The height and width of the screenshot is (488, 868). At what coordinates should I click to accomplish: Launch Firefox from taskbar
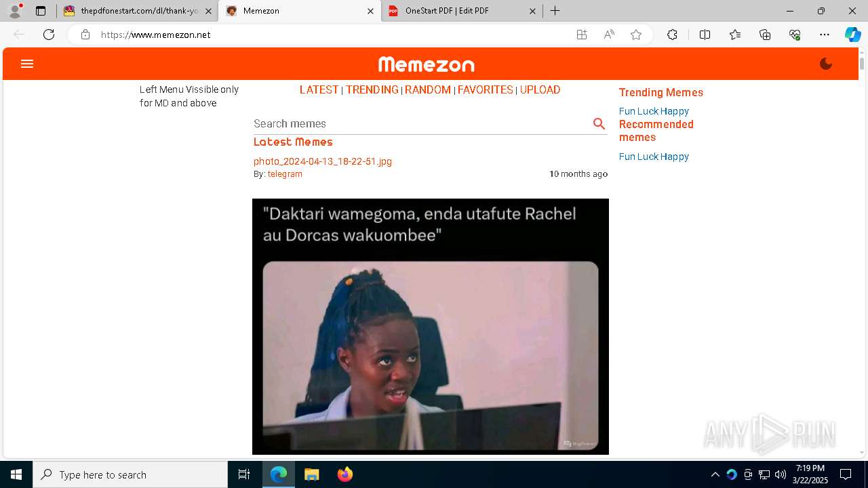(344, 474)
